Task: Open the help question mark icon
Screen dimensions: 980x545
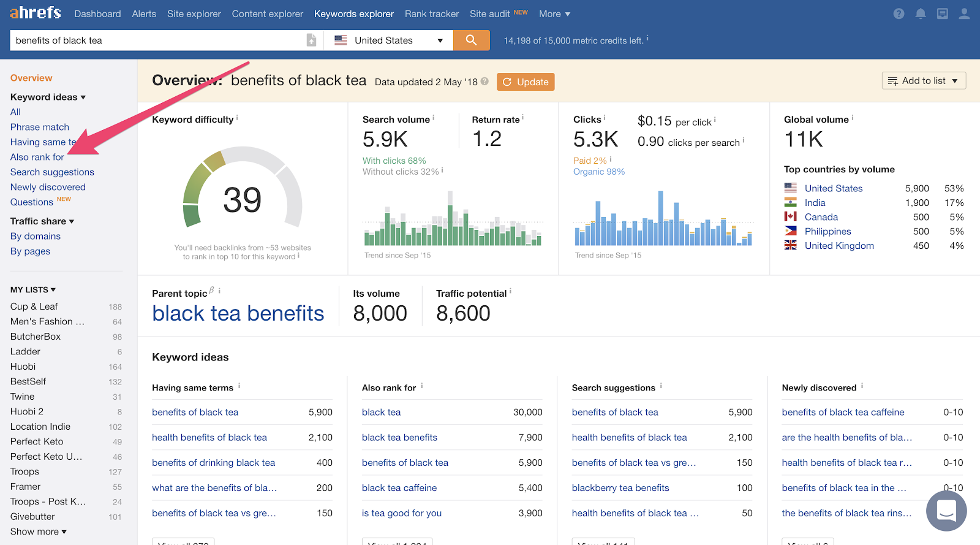Action: click(x=899, y=13)
